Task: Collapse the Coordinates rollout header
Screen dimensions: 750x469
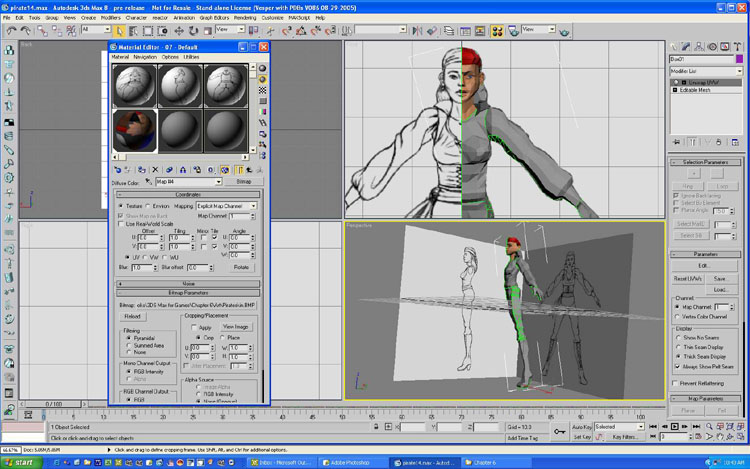Action: coord(187,194)
